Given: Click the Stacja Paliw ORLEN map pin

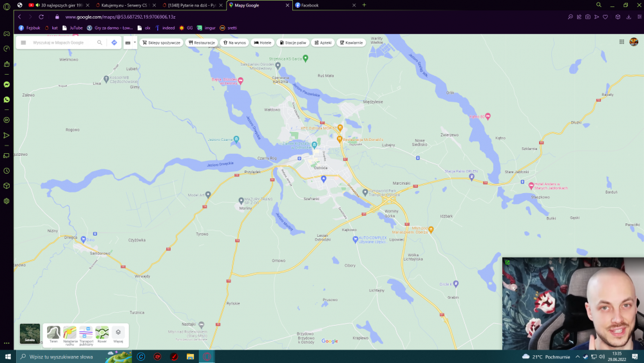Looking at the screenshot, I should click(x=471, y=177).
